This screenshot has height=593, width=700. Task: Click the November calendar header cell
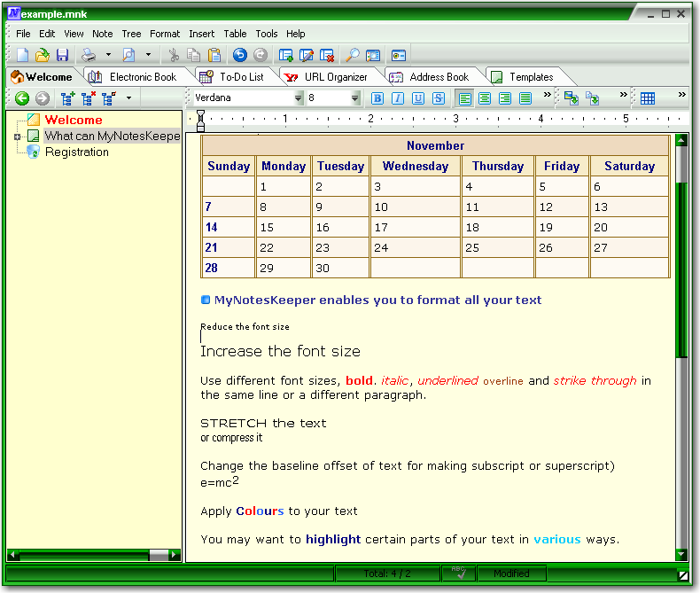(435, 145)
